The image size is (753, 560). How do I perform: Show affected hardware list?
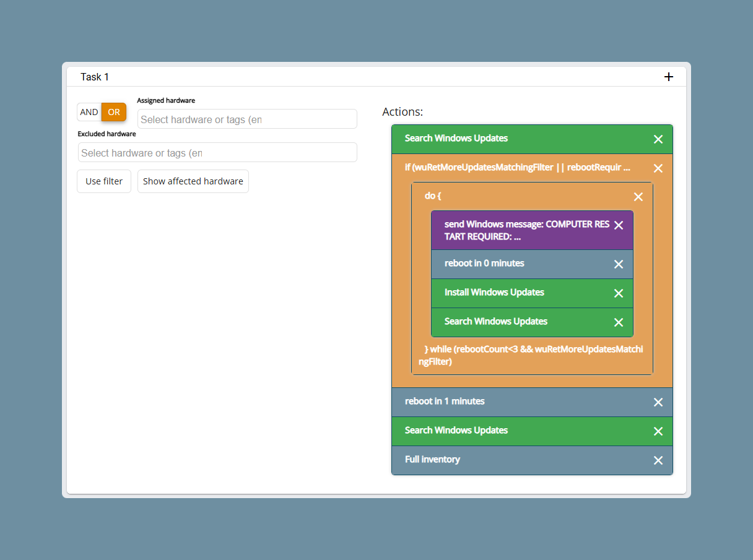coord(193,181)
